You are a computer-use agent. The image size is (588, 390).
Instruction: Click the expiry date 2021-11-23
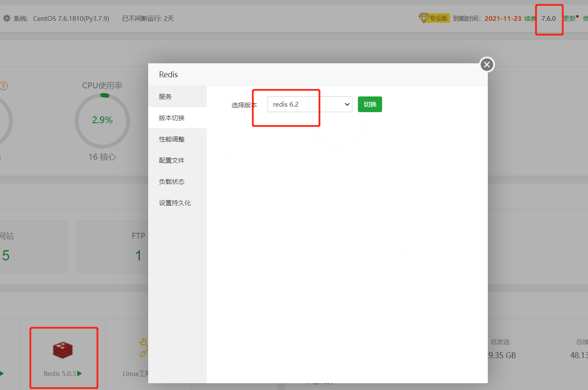tap(503, 18)
